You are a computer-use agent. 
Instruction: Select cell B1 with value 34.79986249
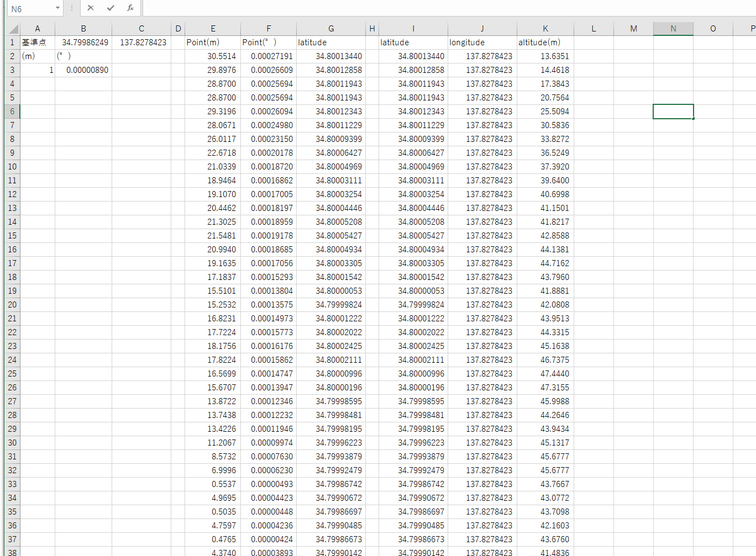[83, 43]
